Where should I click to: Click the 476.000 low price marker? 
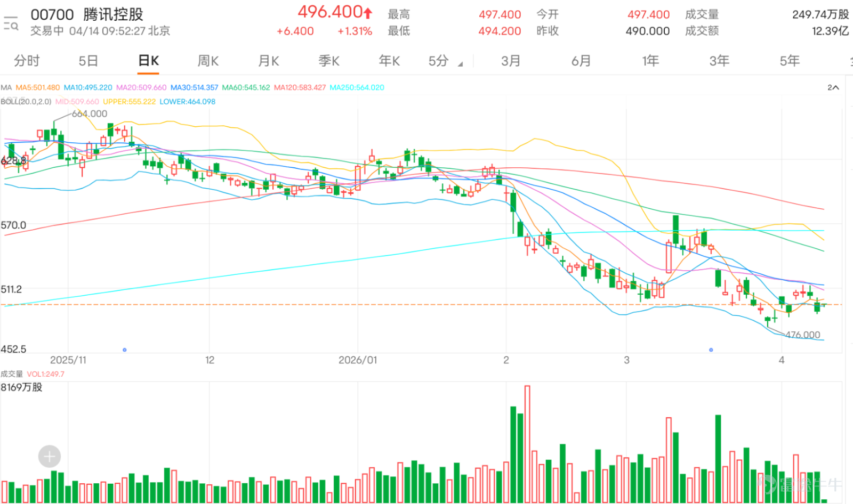click(803, 335)
